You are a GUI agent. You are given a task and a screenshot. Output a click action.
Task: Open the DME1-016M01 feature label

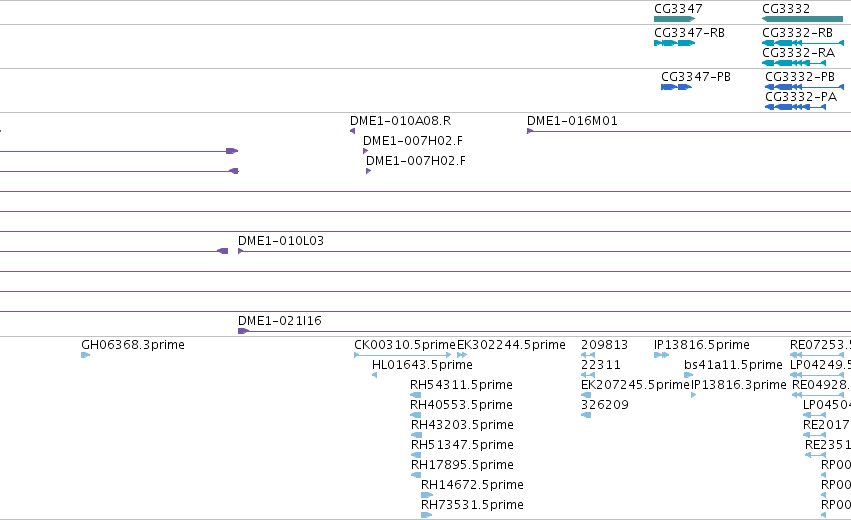tap(572, 121)
